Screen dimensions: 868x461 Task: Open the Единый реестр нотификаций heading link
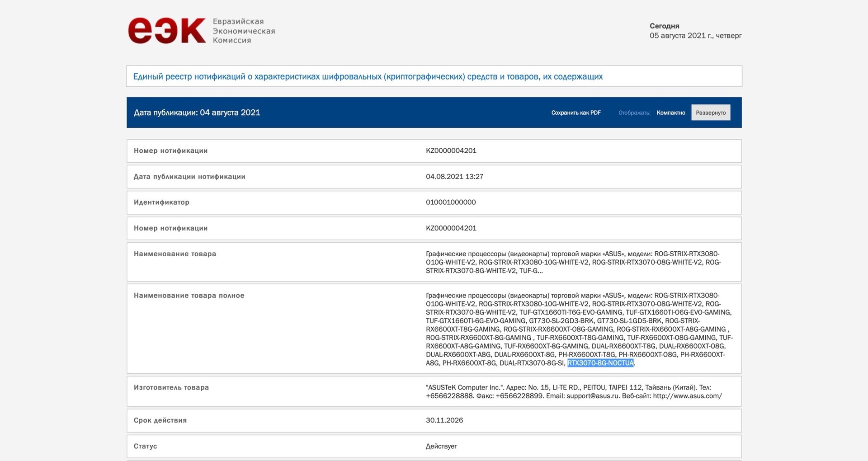point(368,76)
